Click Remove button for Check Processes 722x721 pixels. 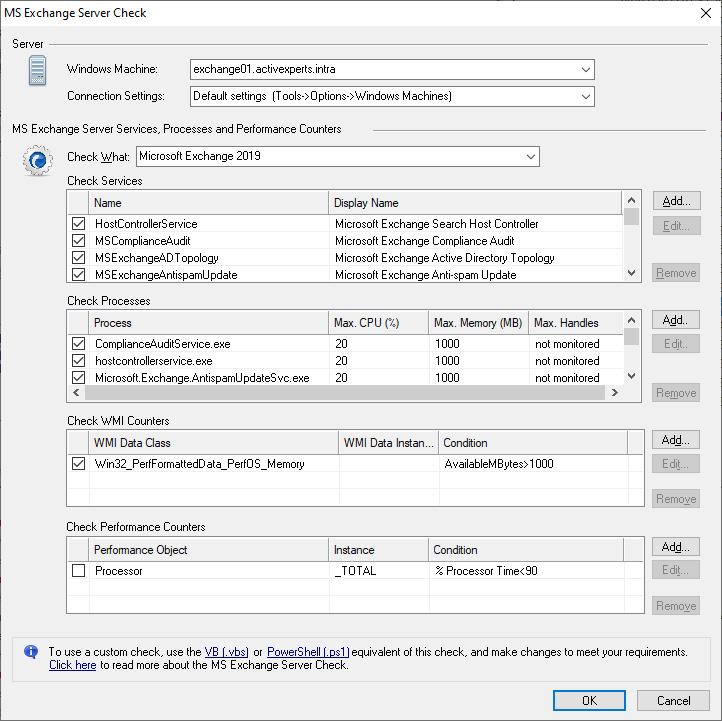675,393
